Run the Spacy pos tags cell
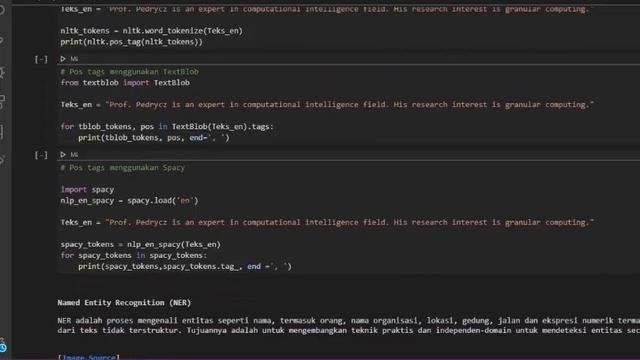This screenshot has height=360, width=640. pyautogui.click(x=63, y=155)
